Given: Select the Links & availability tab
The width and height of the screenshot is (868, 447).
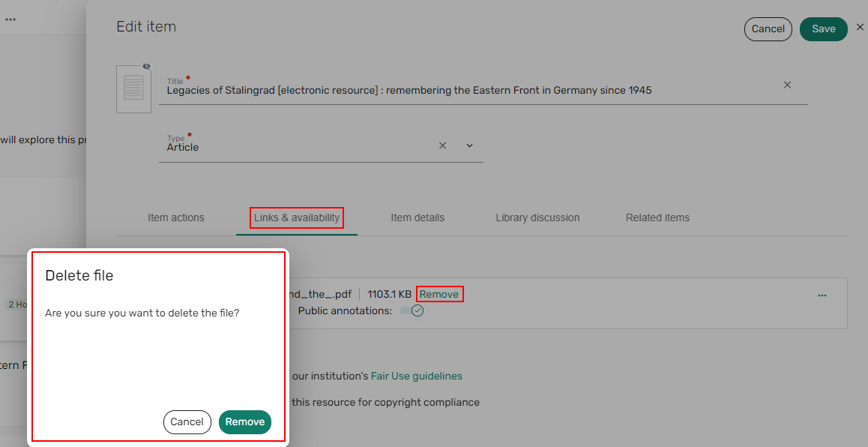Looking at the screenshot, I should [297, 218].
